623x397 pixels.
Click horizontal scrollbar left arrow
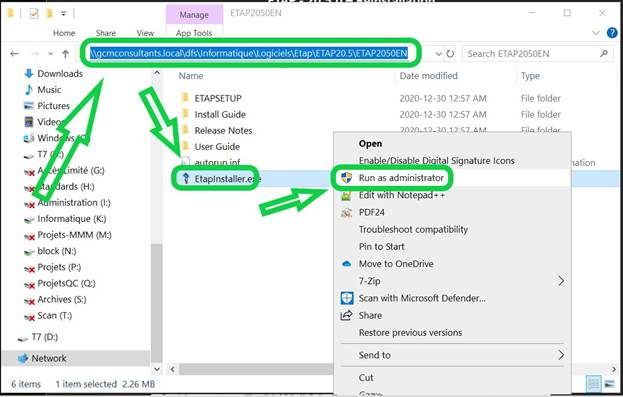click(173, 370)
